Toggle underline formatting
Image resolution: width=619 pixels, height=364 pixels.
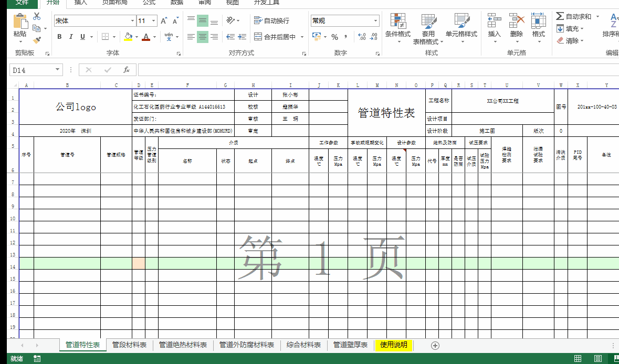pos(82,37)
